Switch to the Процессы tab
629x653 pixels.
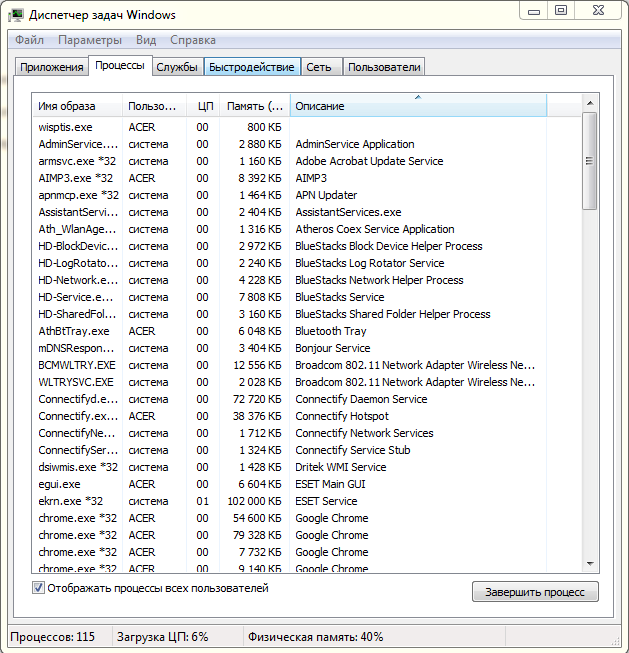(120, 66)
